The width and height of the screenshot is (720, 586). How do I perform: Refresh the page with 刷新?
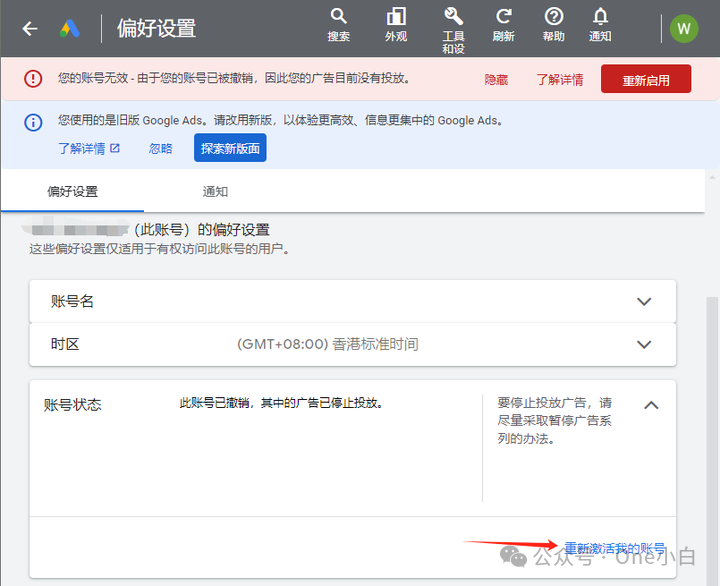(504, 25)
